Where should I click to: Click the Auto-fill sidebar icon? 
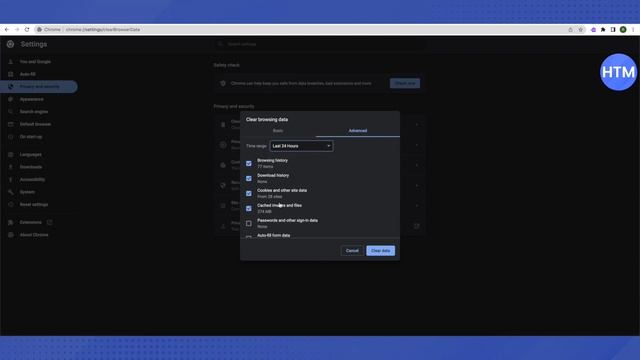[11, 74]
